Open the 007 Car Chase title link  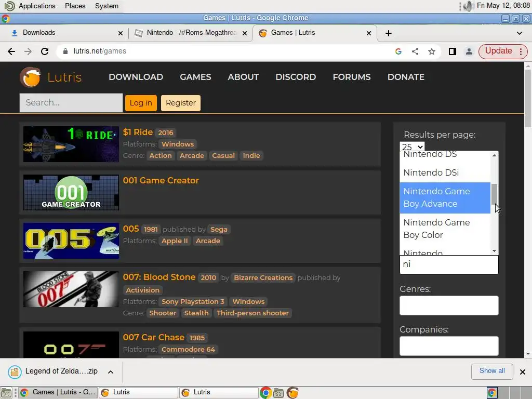tap(153, 338)
